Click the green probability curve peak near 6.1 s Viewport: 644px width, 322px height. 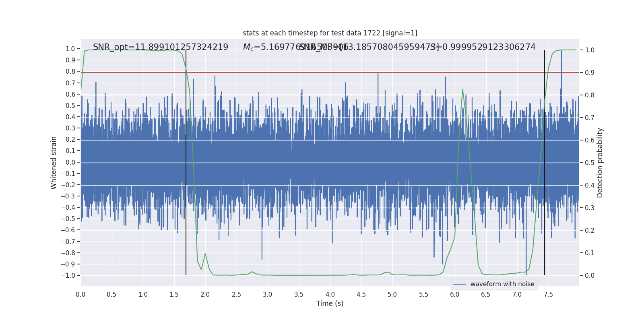462,89
